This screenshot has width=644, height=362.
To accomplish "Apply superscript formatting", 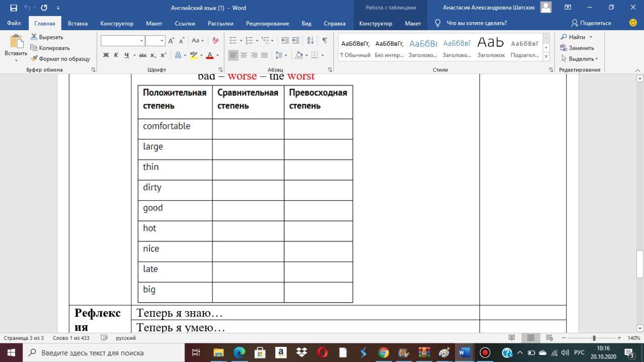I will (x=164, y=55).
